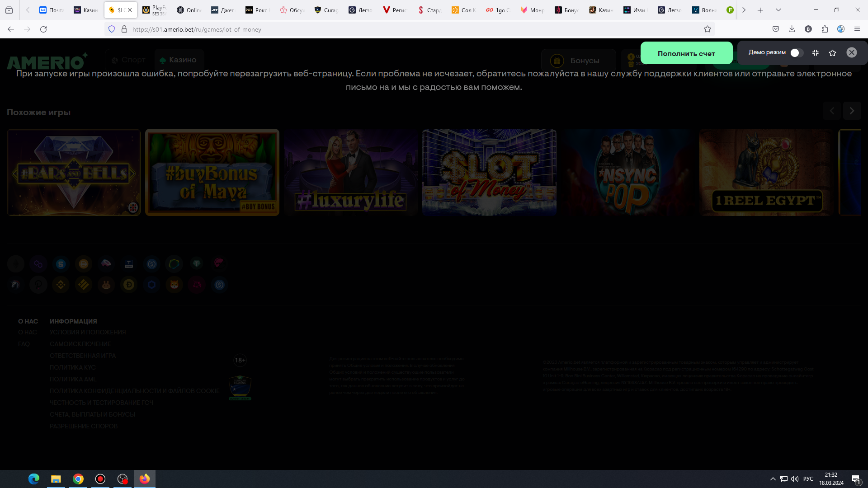Click the Пополнить счет button
This screenshot has width=868, height=488.
tap(686, 53)
